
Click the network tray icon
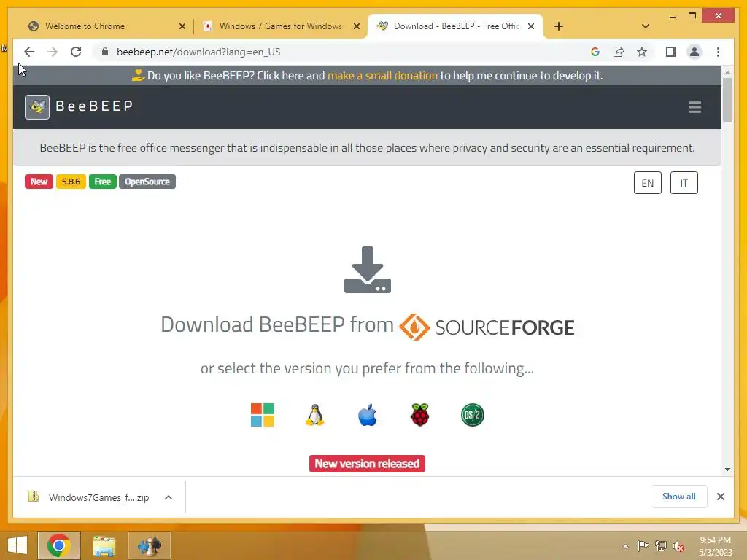click(x=661, y=546)
